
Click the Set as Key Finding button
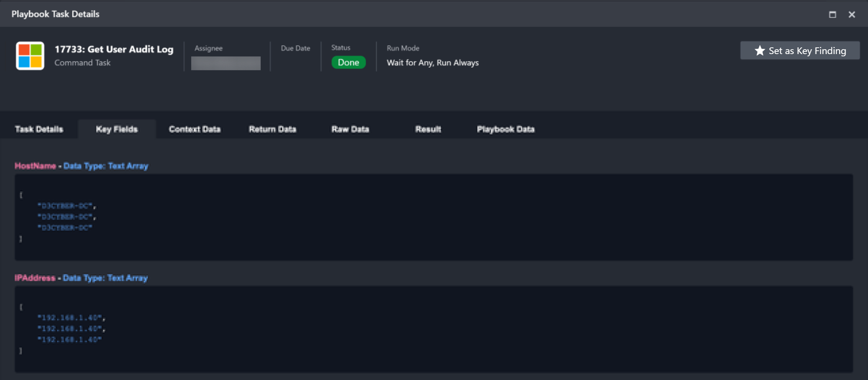pyautogui.click(x=799, y=51)
